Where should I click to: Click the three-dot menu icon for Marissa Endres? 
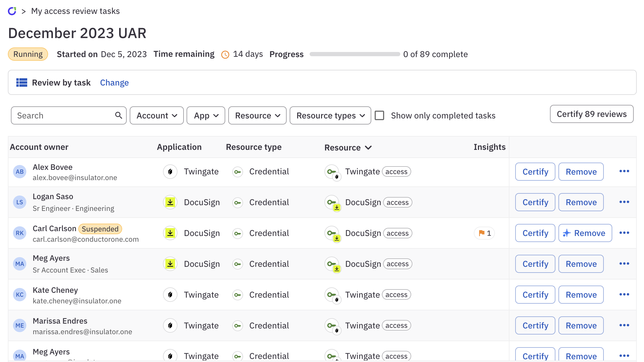625,325
